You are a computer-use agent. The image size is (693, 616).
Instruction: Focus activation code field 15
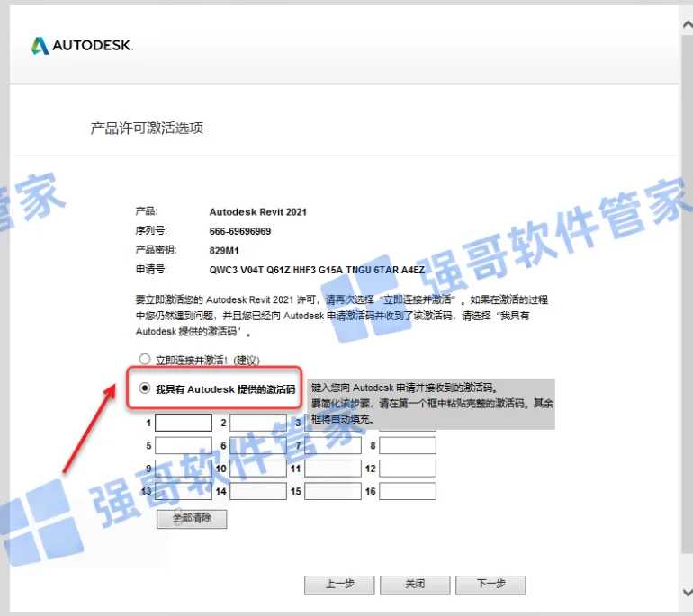pos(333,492)
